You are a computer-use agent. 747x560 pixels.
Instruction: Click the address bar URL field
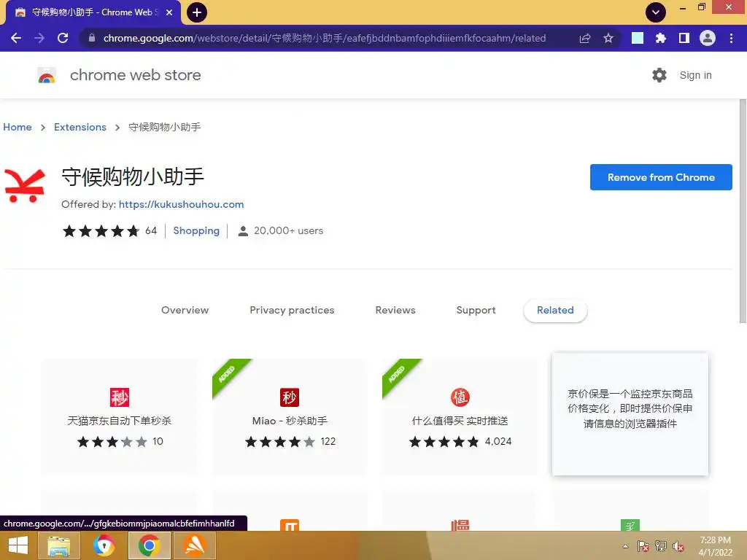pos(324,38)
